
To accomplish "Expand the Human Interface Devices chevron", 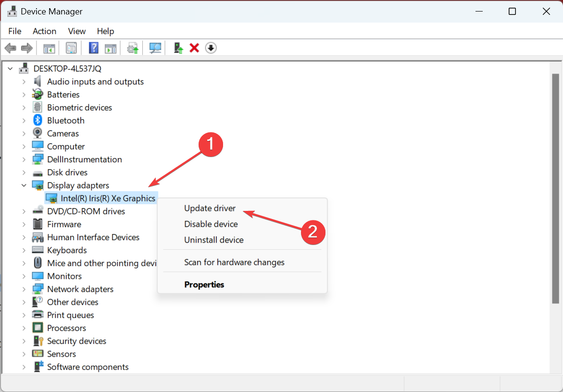I will 24,237.
